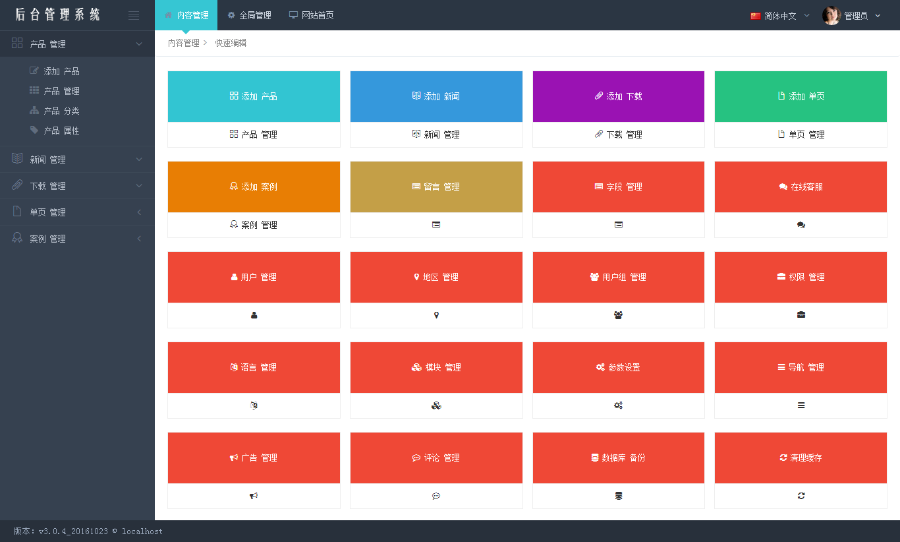
Task: Click 内容管理 breadcrumb link
Action: click(184, 43)
